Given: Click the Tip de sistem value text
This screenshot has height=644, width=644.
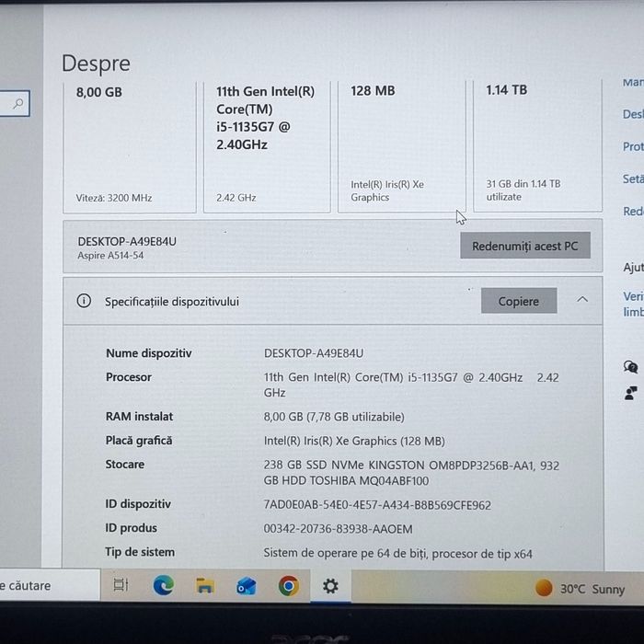Looking at the screenshot, I should 397,554.
